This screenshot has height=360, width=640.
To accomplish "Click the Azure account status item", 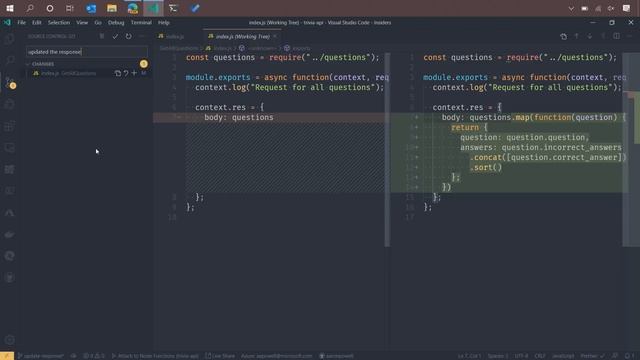I will tap(276, 356).
